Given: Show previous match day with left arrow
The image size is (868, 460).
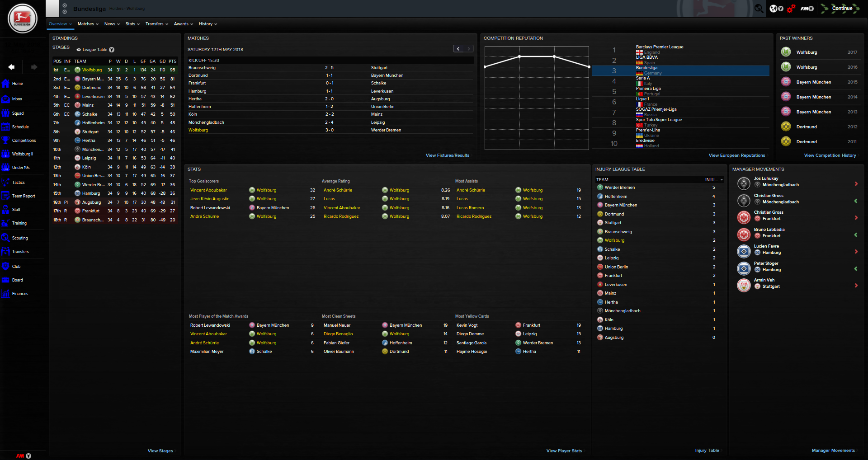Looking at the screenshot, I should (x=458, y=49).
